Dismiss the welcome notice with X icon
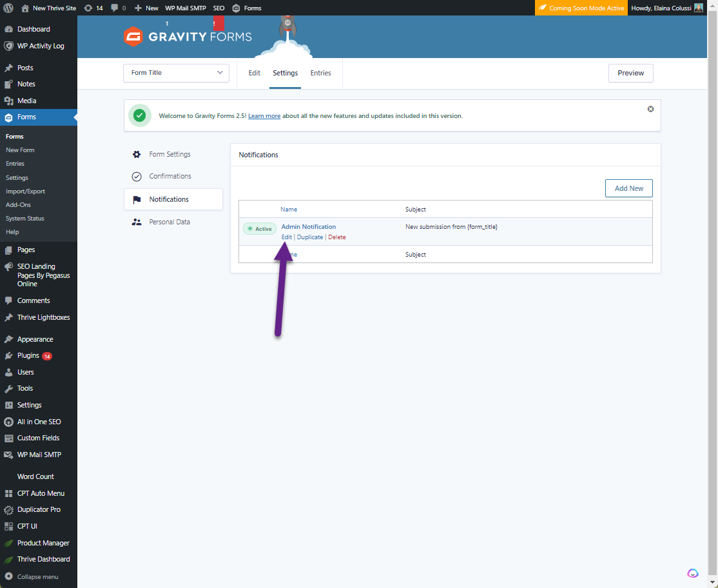Viewport: 718px width, 588px height. [x=650, y=109]
